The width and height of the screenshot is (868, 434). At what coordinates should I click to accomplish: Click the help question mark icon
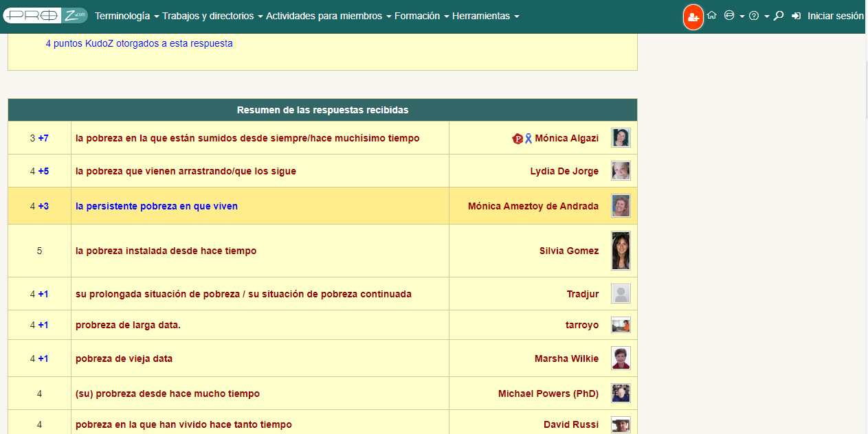pyautogui.click(x=754, y=16)
